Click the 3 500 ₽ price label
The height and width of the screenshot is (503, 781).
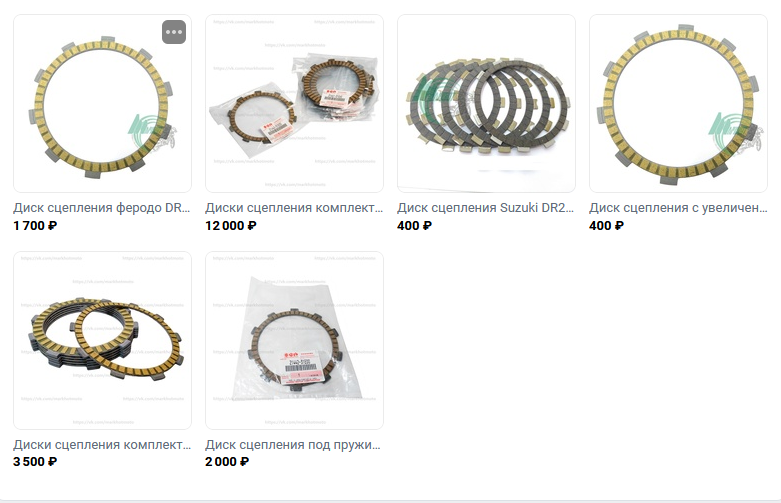(35, 462)
